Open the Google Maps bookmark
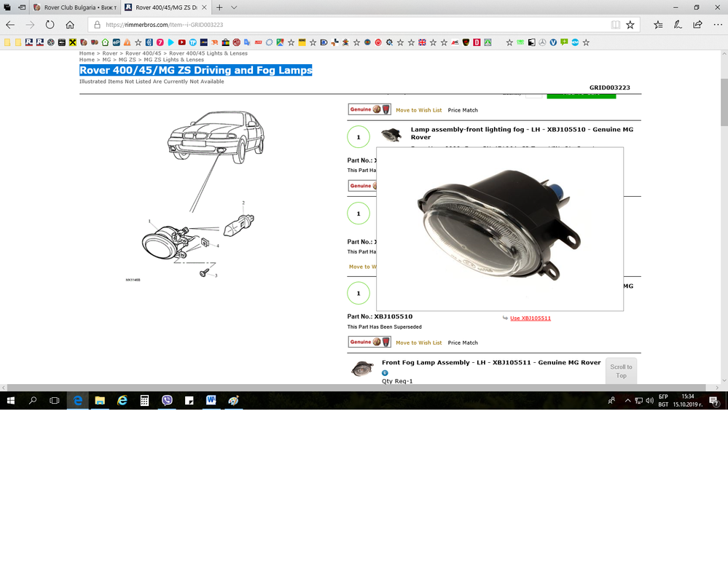 coord(280,42)
